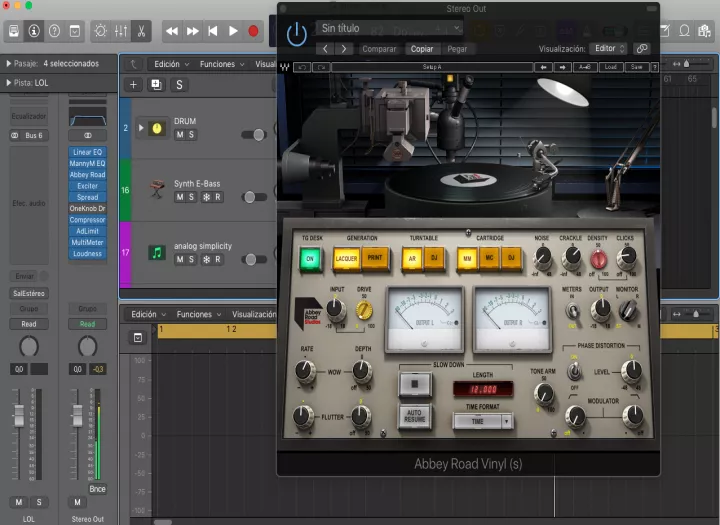This screenshot has width=720, height=525.
Task: Go to the next plugin preset arrow
Action: (343, 49)
